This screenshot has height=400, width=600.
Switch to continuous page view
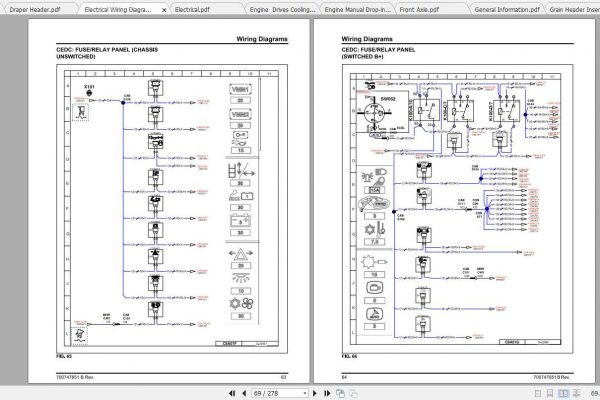click(x=550, y=393)
